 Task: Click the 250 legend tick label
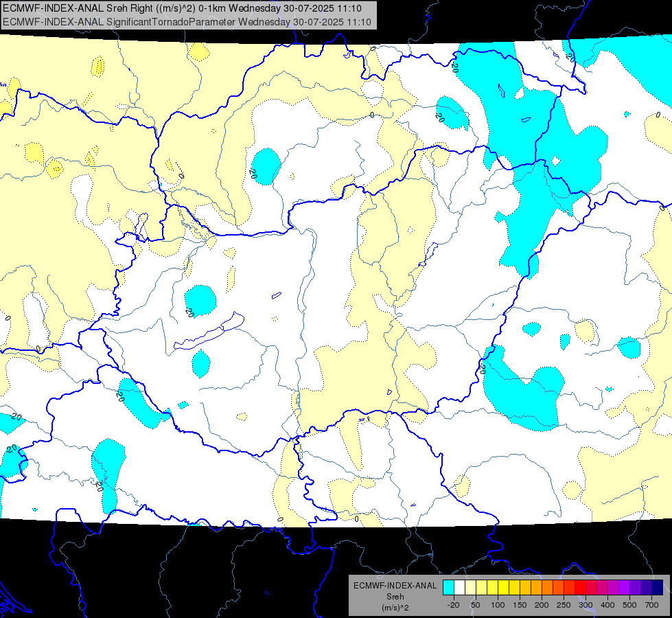564,605
